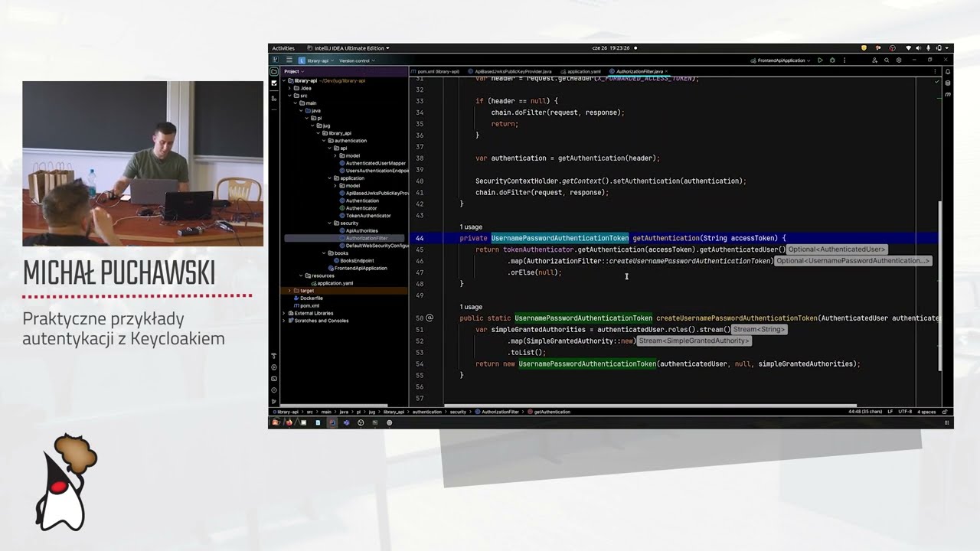Switch to ApiBasedJwksPublicKeyProvider.java tab
Viewport: 980px width, 551px height.
coord(510,71)
